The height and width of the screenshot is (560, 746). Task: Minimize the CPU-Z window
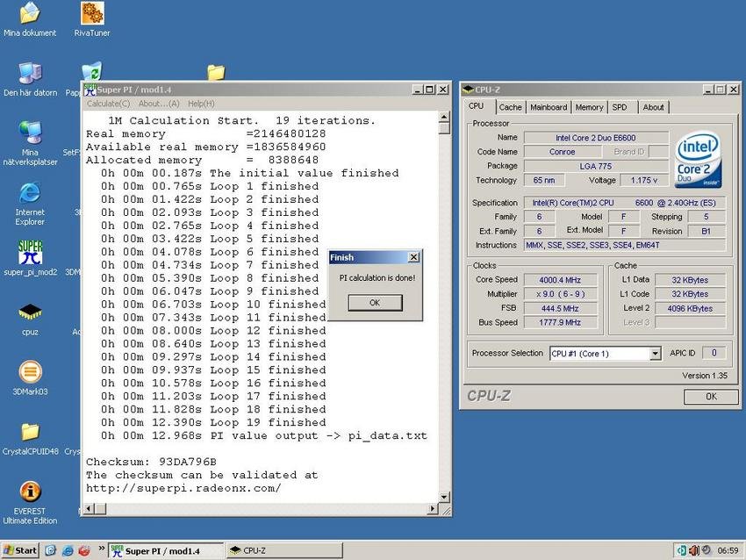coord(708,90)
